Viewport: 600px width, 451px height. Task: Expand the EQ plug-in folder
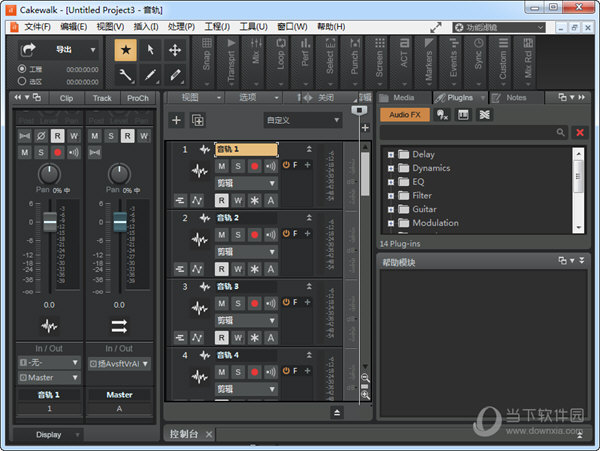pyautogui.click(x=391, y=182)
